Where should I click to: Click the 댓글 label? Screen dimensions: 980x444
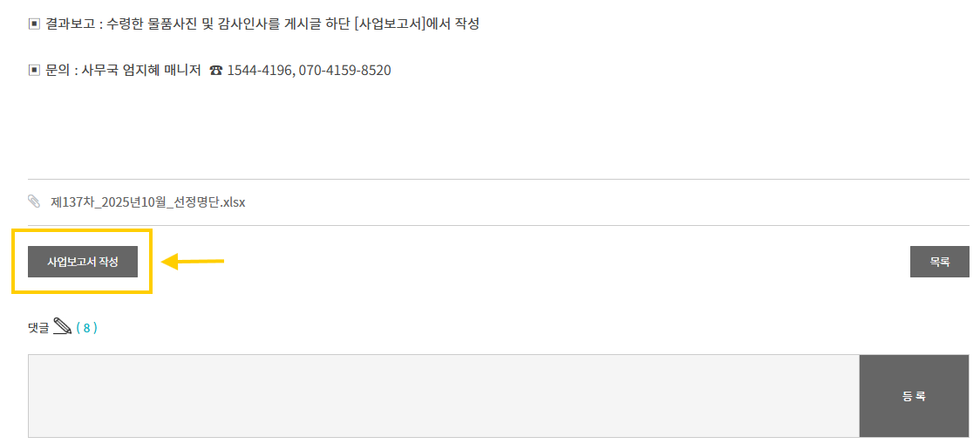tap(38, 328)
